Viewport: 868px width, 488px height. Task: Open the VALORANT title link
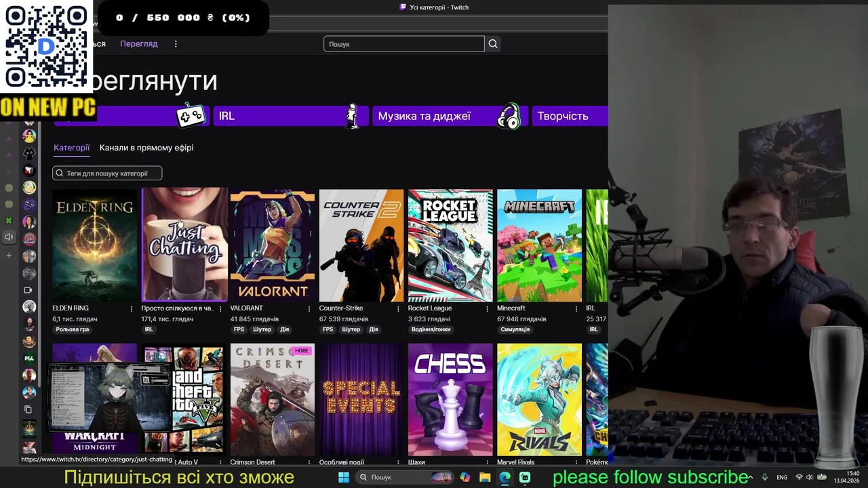[x=246, y=308]
